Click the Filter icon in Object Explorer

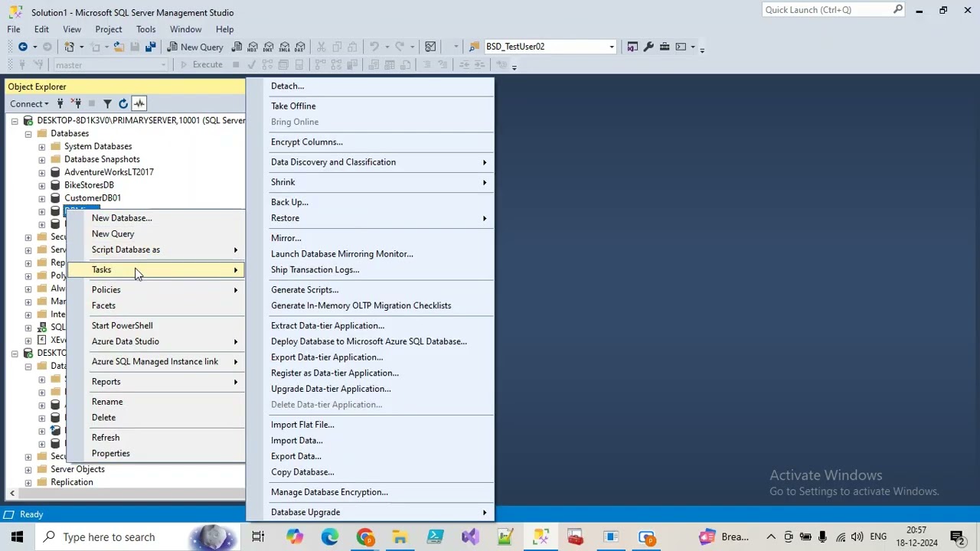[x=107, y=103]
